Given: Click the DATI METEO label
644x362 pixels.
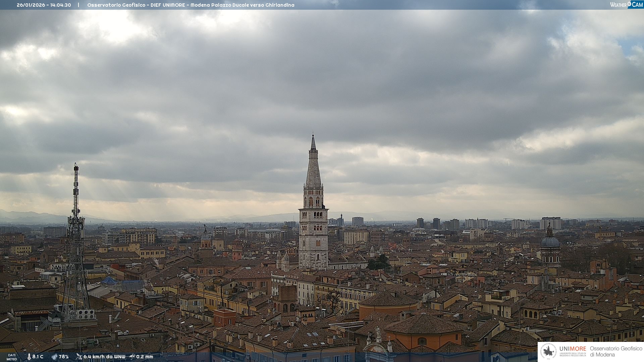Looking at the screenshot, I should pyautogui.click(x=12, y=357).
